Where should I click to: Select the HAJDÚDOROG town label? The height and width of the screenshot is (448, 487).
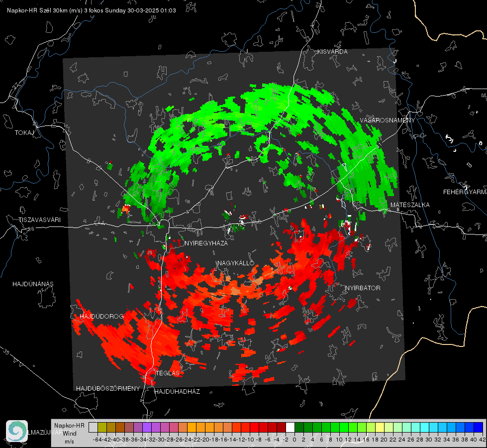pos(101,317)
